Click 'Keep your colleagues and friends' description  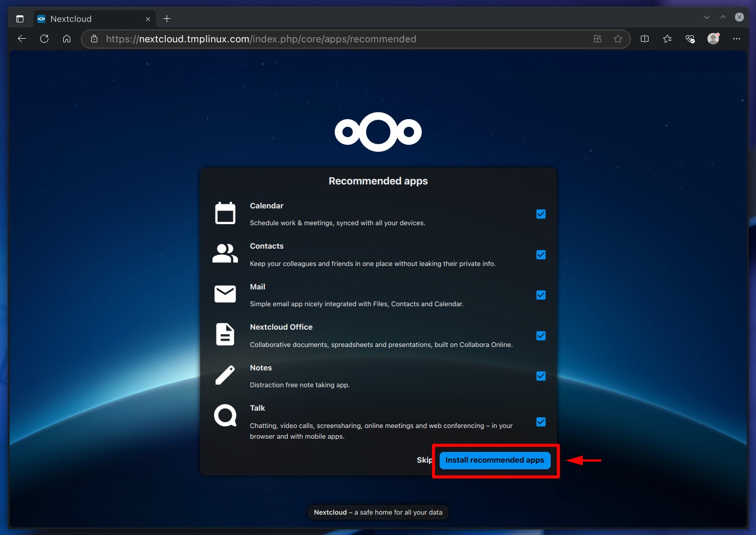click(x=372, y=264)
